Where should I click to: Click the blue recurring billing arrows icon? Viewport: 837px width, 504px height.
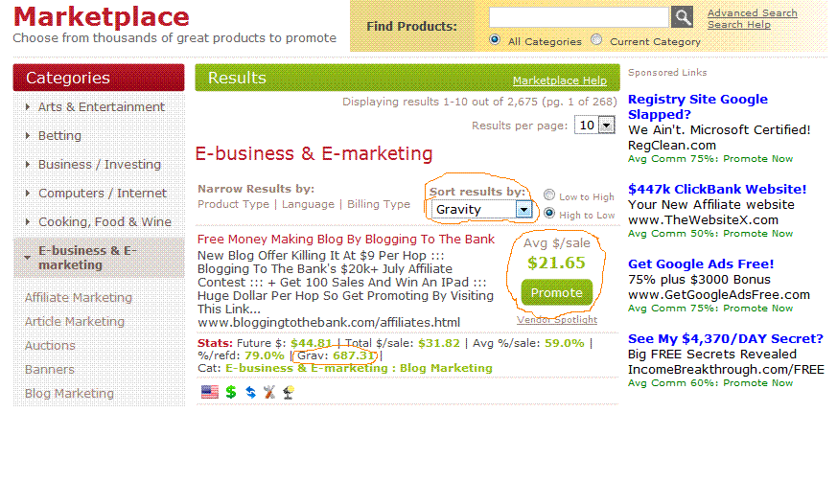point(250,392)
